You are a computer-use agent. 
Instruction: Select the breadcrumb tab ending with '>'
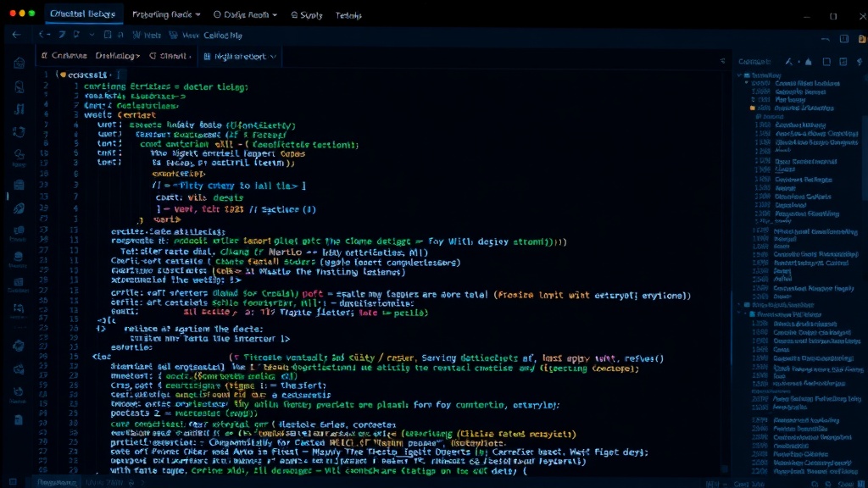tap(117, 56)
